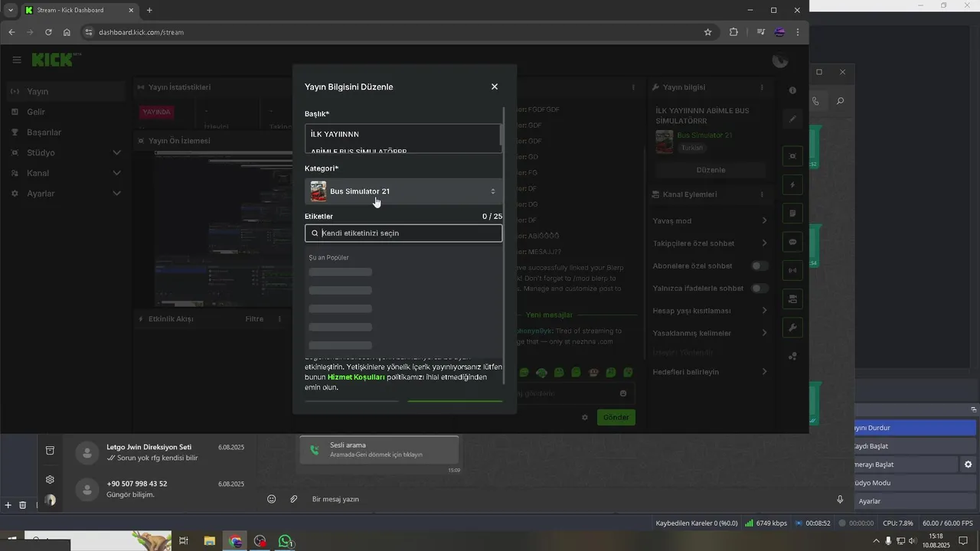The height and width of the screenshot is (551, 980).
Task: Close the Yayın Bilgisini Düzenle dialog
Action: pyautogui.click(x=495, y=86)
